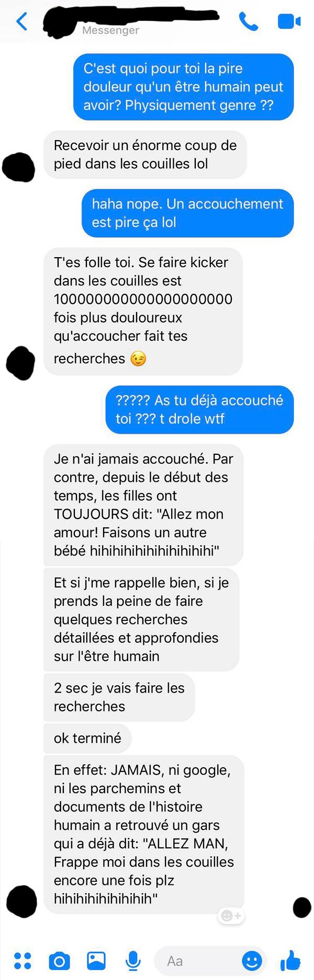The height and width of the screenshot is (980, 314).
Task: Record a voice message with the microphone
Action: (x=133, y=961)
